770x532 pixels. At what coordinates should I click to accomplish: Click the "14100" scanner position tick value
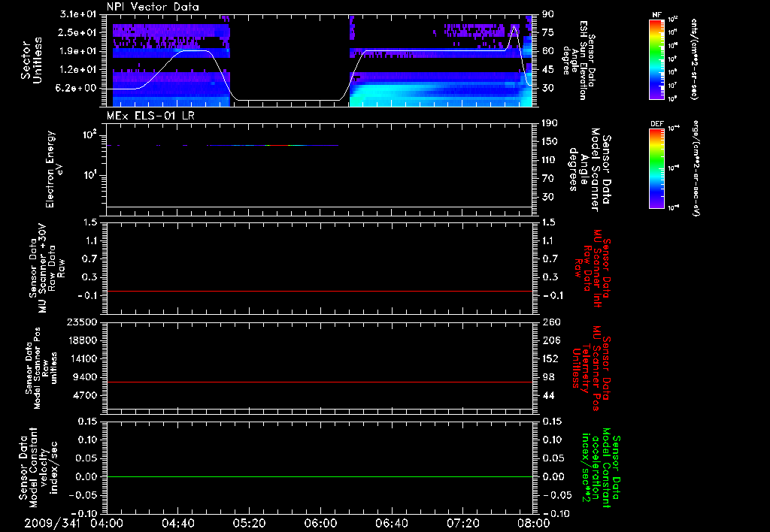pos(83,358)
